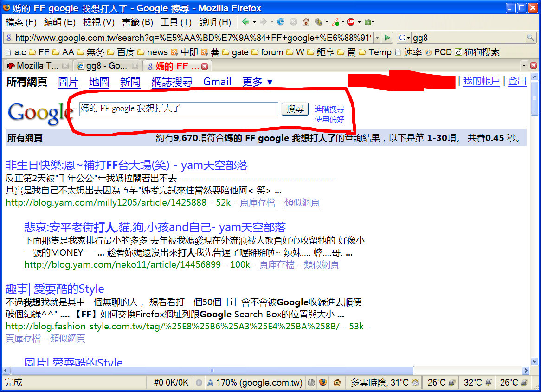The width and height of the screenshot is (541, 392).
Task: Open the 使用偏好 preferences link
Action: pos(329,120)
